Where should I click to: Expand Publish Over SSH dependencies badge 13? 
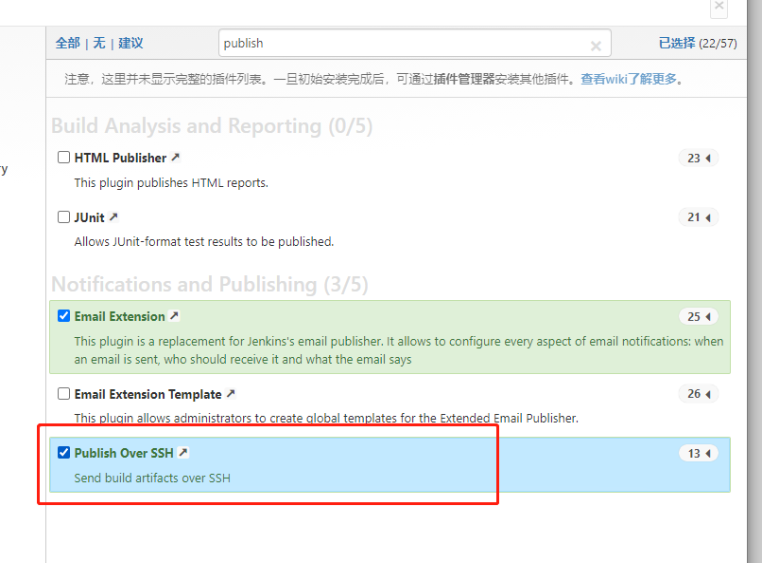pos(698,453)
